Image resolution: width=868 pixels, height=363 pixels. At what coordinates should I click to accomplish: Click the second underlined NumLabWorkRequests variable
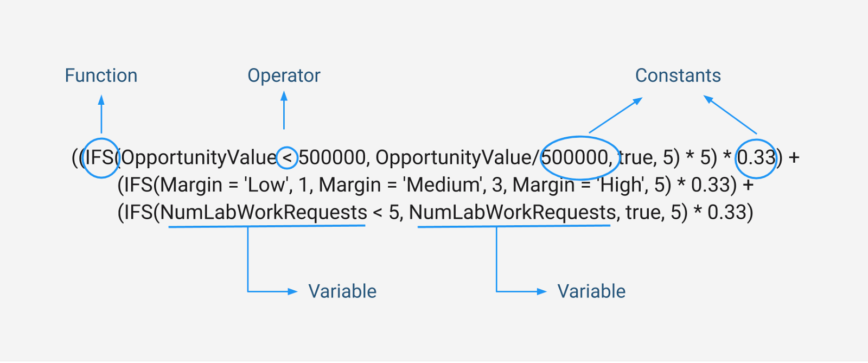coord(512,212)
